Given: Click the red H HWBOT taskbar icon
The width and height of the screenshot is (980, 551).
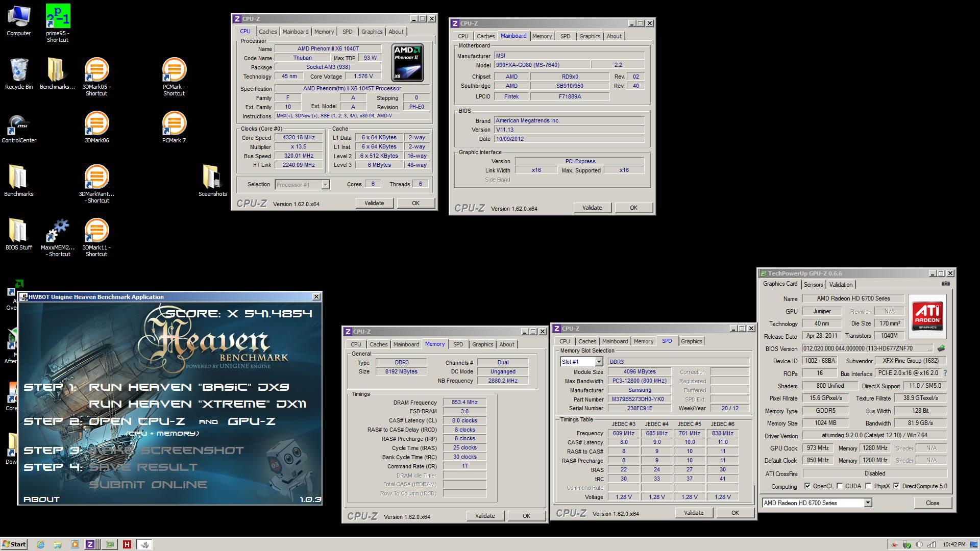Looking at the screenshot, I should click(x=127, y=544).
